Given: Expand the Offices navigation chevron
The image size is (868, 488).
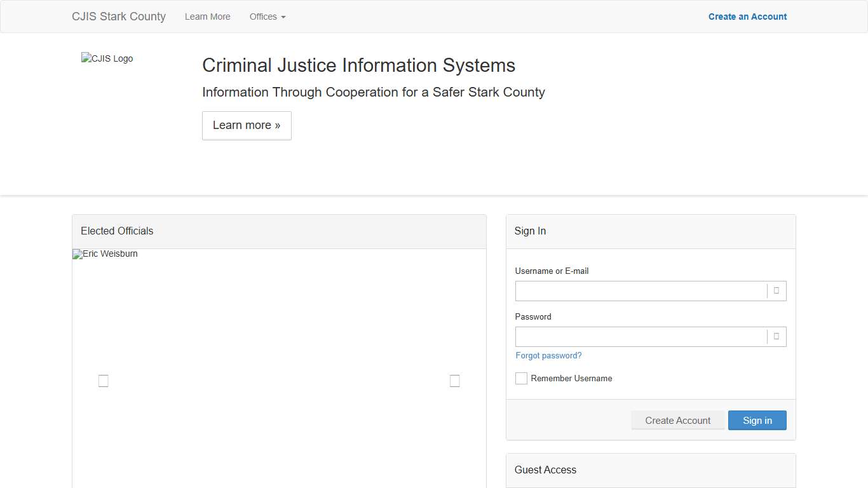Looking at the screenshot, I should [283, 18].
